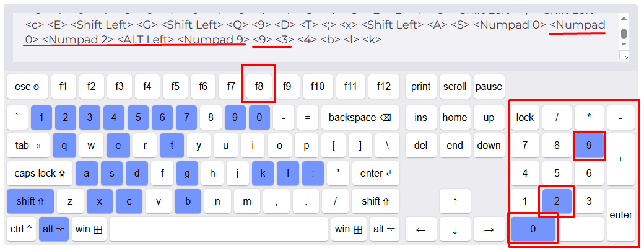Image resolution: width=644 pixels, height=251 pixels.
Task: Click the highlighted g key
Action: coord(187,174)
